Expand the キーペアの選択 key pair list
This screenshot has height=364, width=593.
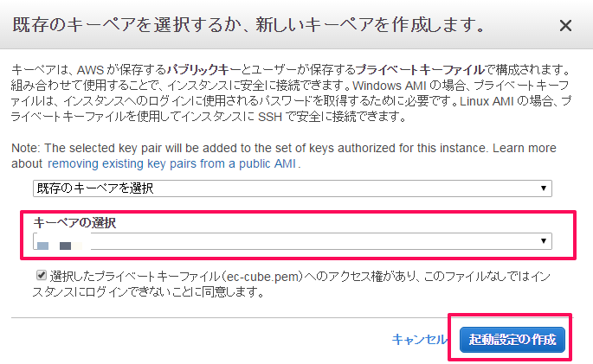pyautogui.click(x=293, y=241)
